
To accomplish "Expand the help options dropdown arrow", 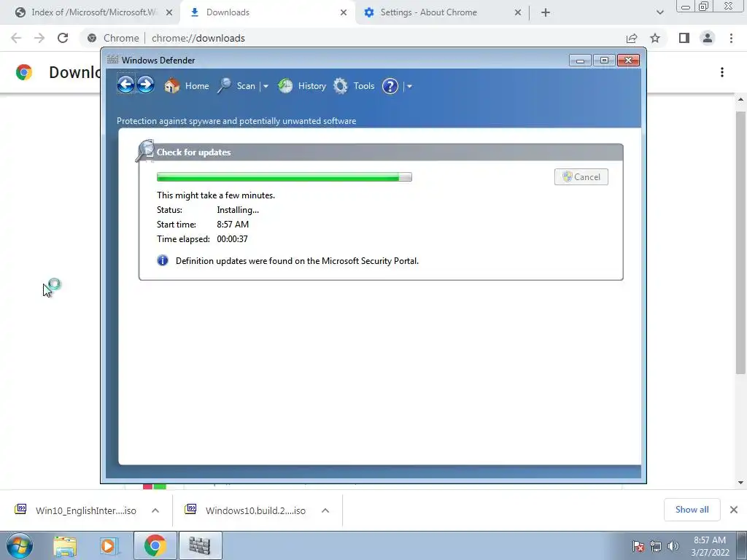I will click(x=409, y=86).
